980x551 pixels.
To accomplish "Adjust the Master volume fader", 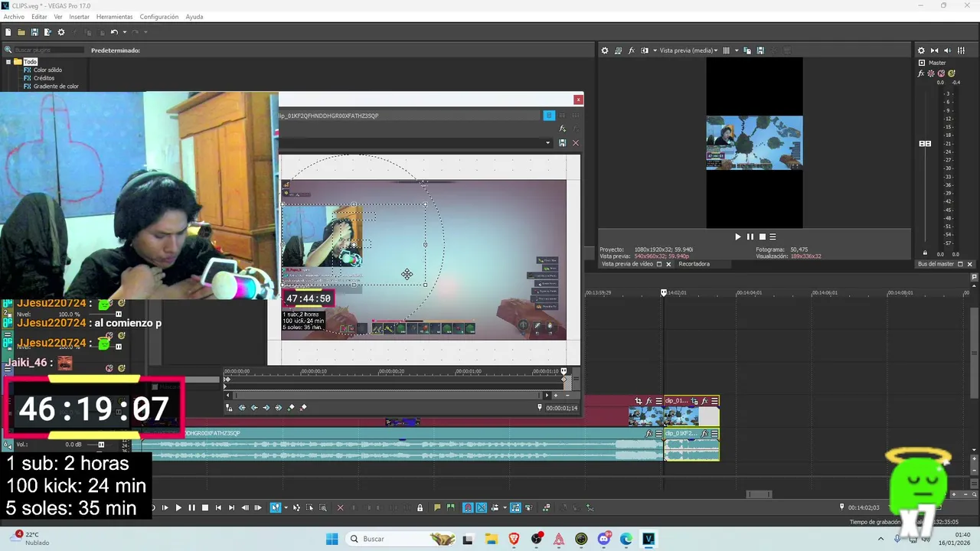I will [x=925, y=144].
